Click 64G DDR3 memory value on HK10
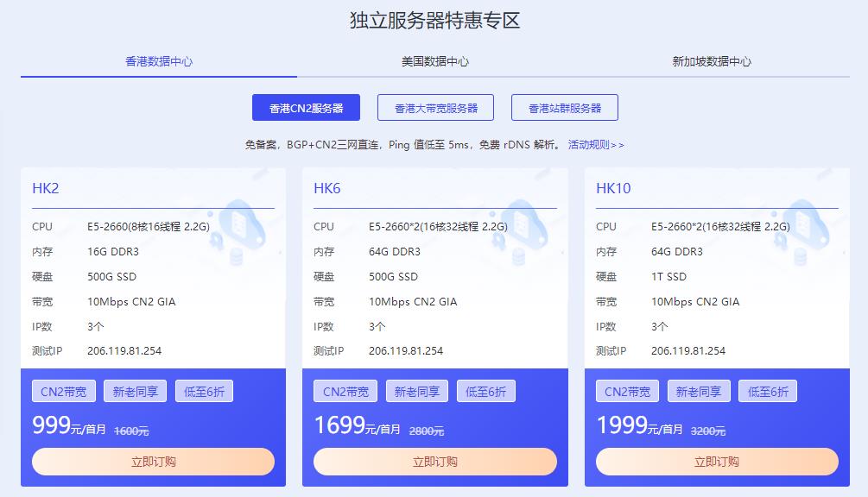 pyautogui.click(x=677, y=252)
